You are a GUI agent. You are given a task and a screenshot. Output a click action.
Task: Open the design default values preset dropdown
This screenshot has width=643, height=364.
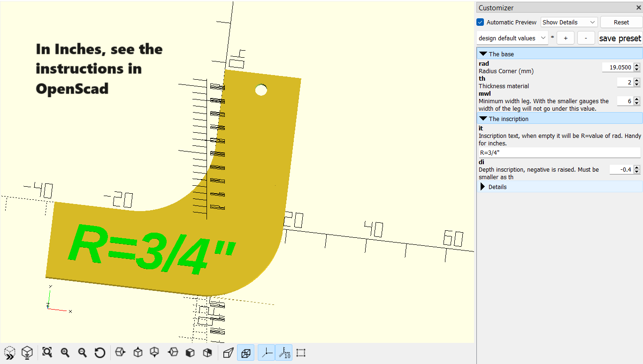click(x=512, y=38)
